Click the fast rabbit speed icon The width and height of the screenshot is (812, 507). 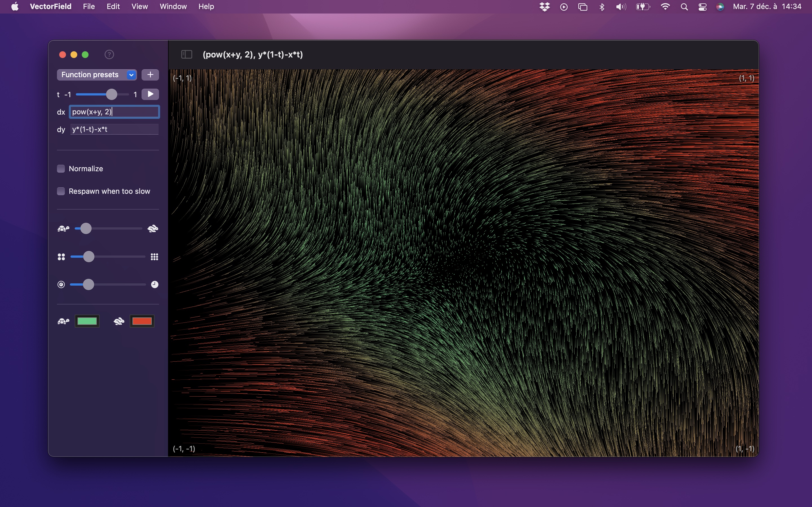tap(153, 229)
